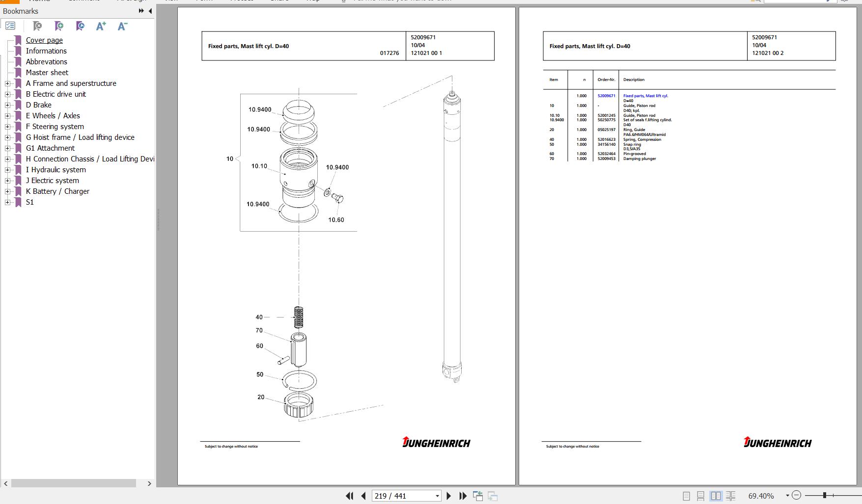Viewport: 862px width, 504px height.
Task: Open the page number dropdown
Action: (x=437, y=496)
